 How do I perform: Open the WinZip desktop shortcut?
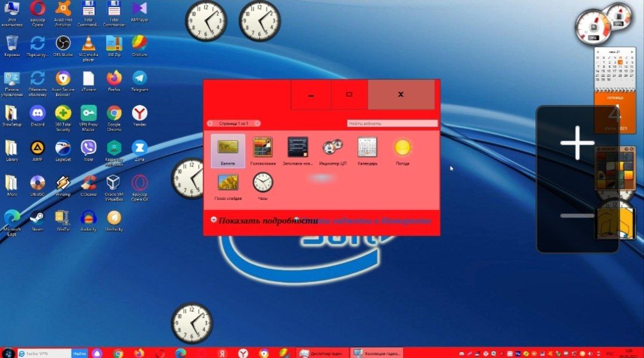pos(63,221)
